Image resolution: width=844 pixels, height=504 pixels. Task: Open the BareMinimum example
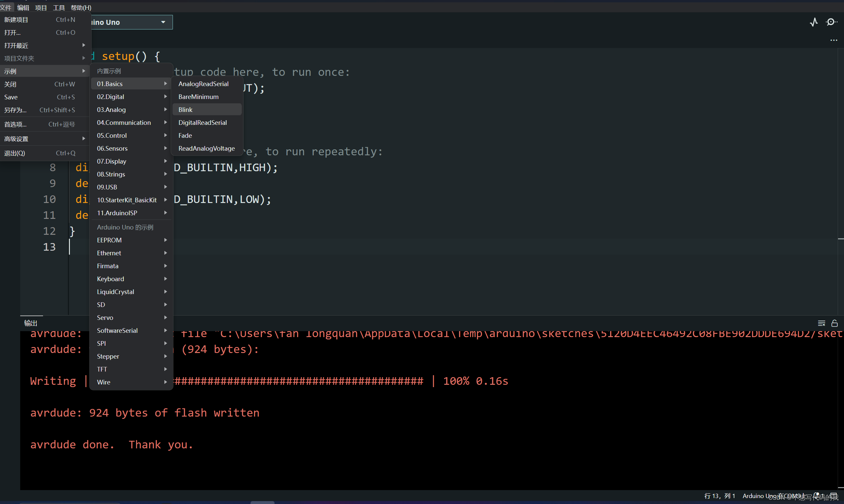point(207,97)
